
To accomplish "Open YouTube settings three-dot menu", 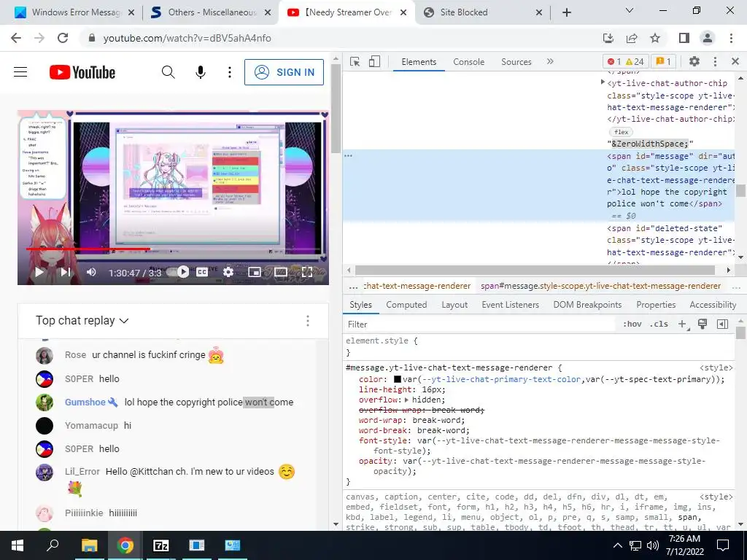I will tap(230, 72).
